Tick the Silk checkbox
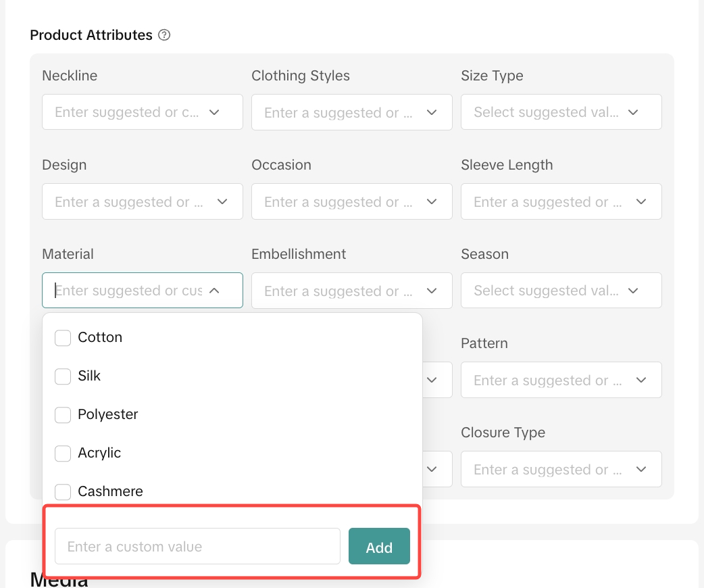The image size is (704, 588). click(63, 376)
